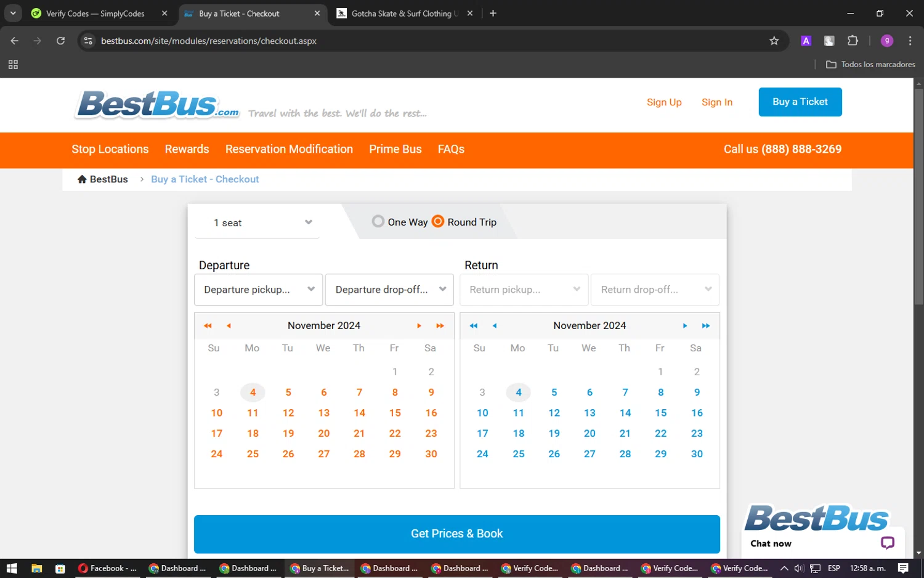Open File Explorer from taskbar
This screenshot has height=578, width=924.
tap(36, 568)
